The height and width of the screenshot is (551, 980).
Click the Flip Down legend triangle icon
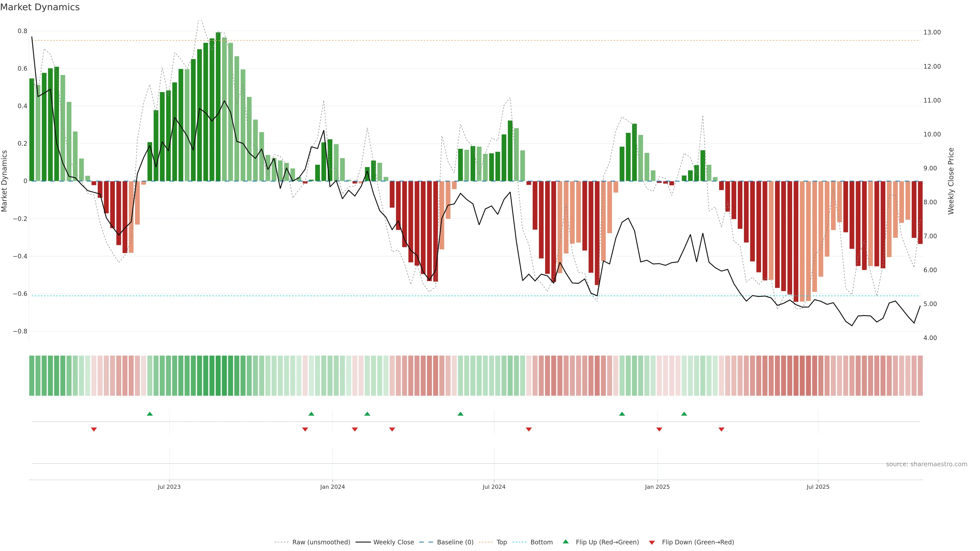pyautogui.click(x=652, y=542)
